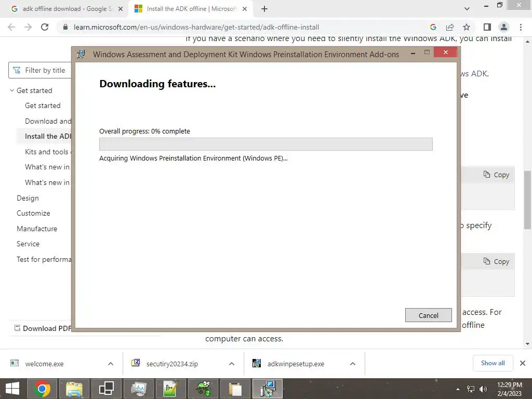532x399 pixels.
Task: Cancel the ADK feature download
Action: click(428, 315)
